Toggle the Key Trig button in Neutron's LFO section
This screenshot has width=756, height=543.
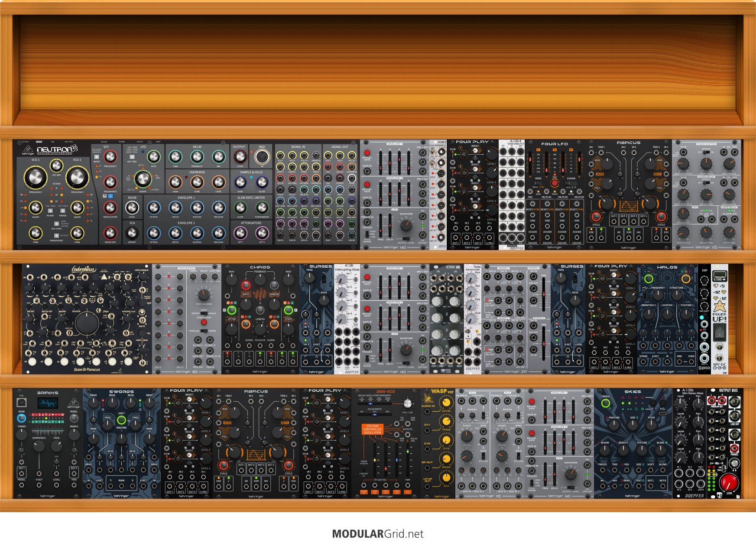point(132,157)
